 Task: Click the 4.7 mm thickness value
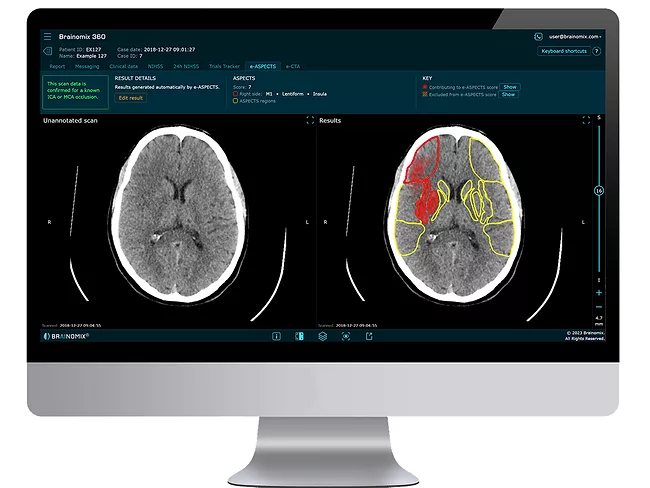coord(599,320)
